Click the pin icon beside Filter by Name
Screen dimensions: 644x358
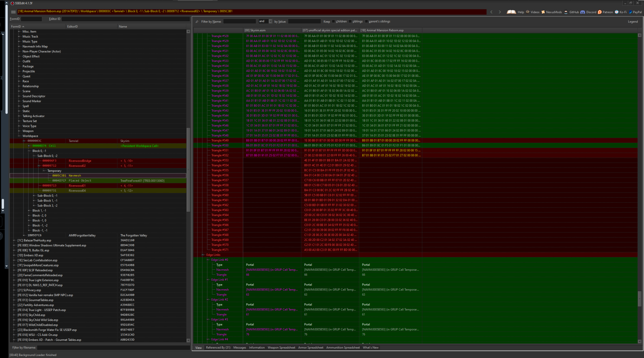197,21
